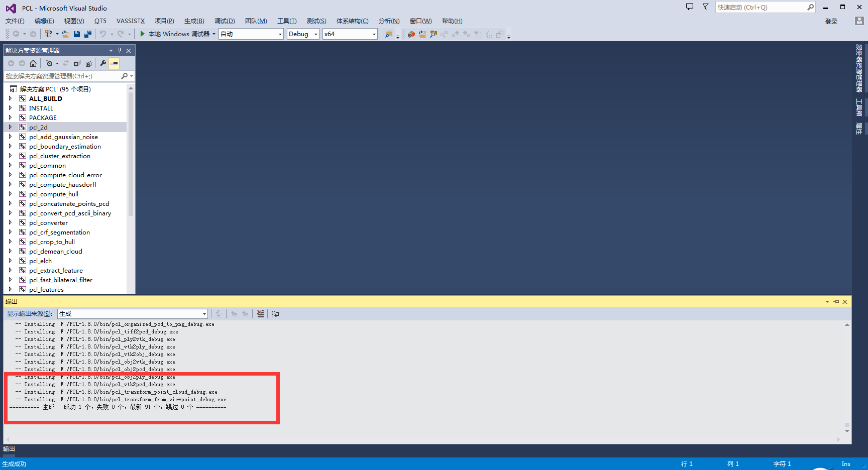Open the Debug configuration dropdown
Viewport: 868px width, 470px height.
(x=303, y=34)
